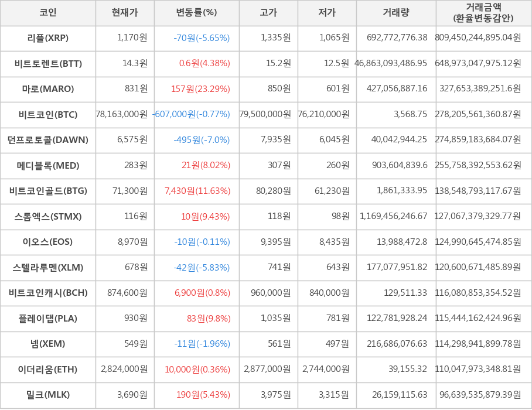Screen dimensions: 532x410
Task: Select the 비트토렌트(BTT) coin name
Action: (x=48, y=64)
